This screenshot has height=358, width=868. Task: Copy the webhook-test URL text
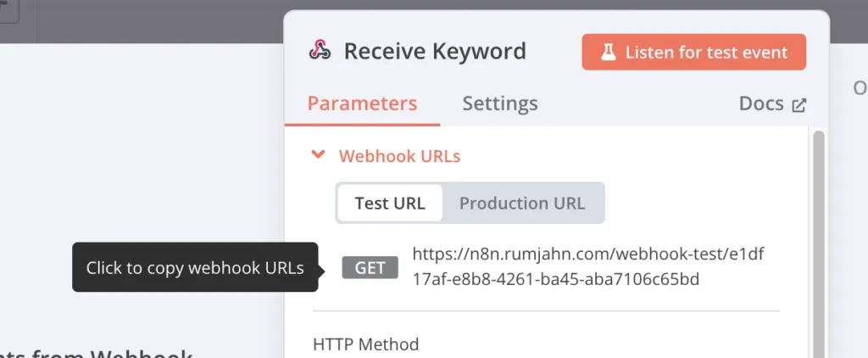(x=588, y=266)
